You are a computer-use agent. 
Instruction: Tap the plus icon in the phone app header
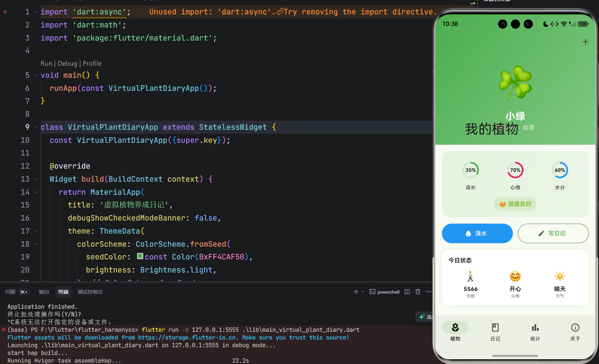click(585, 42)
